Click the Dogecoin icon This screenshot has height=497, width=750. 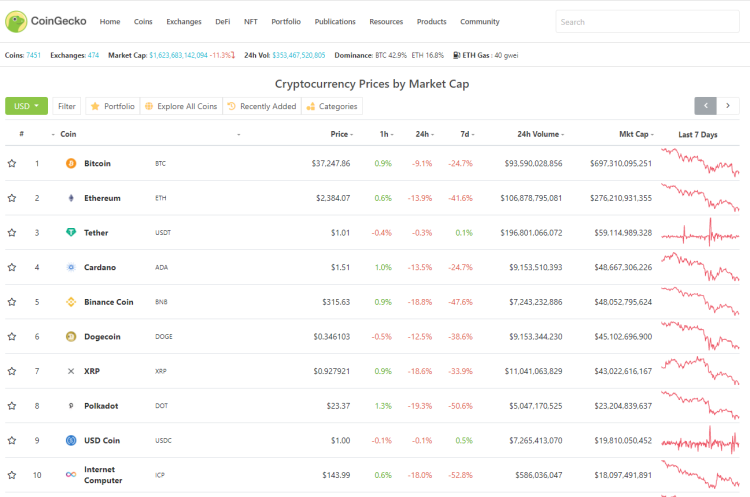71,336
